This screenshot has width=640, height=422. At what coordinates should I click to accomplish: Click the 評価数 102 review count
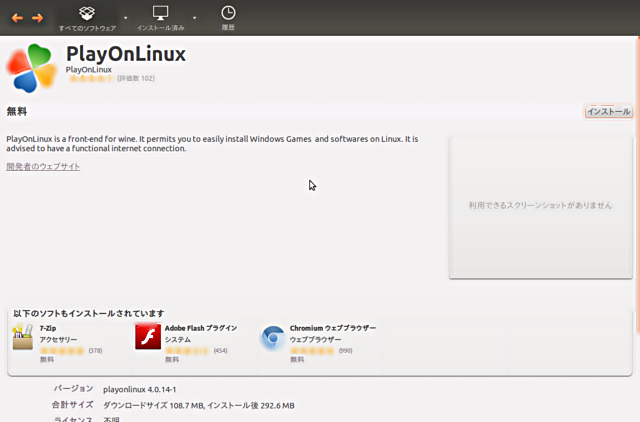[x=136, y=78]
